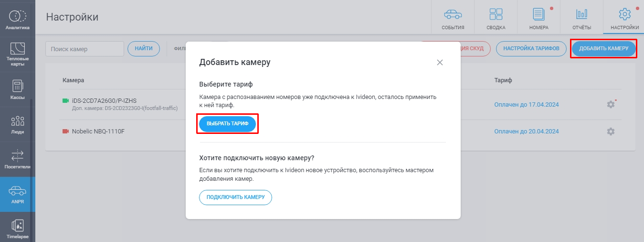Click the red camera icon of Nobelic NBQ-1110F
Image resolution: width=644 pixels, height=242 pixels.
pos(65,131)
